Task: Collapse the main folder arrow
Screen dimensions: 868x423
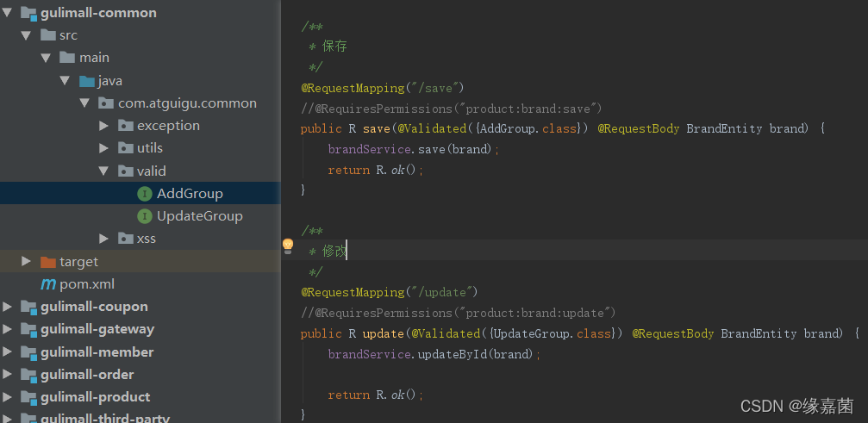Action: [46, 58]
